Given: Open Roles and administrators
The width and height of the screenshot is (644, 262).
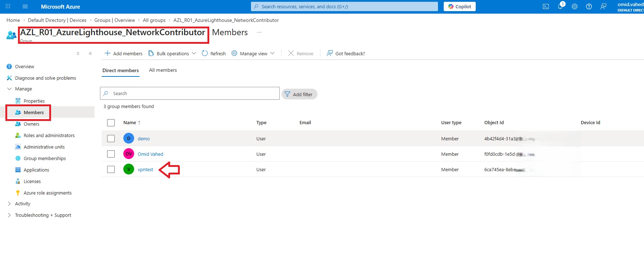Looking at the screenshot, I should [49, 135].
